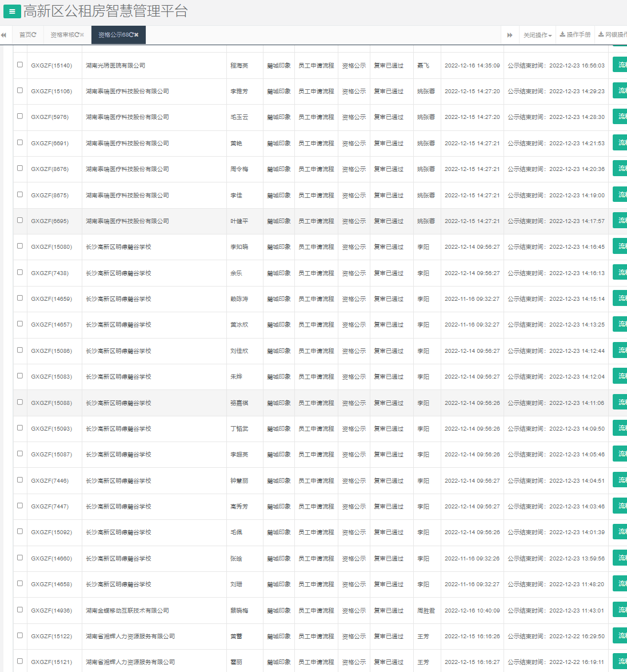This screenshot has width=627, height=672.
Task: Click green action button for GXGZF(15106) row
Action: (x=620, y=90)
